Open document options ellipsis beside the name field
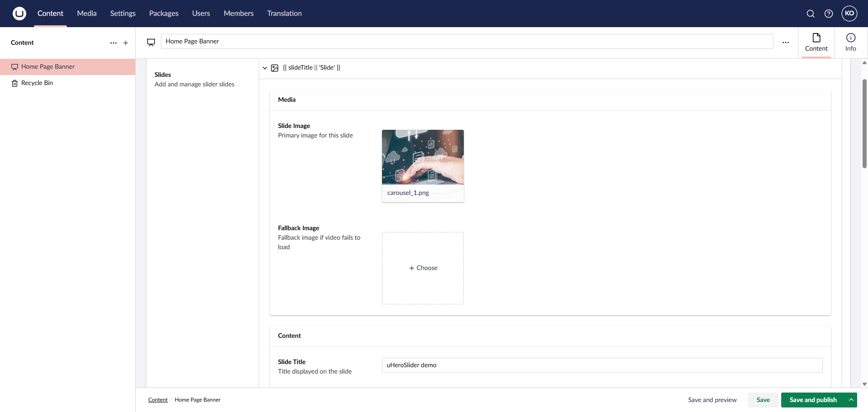The height and width of the screenshot is (412, 868). click(786, 42)
